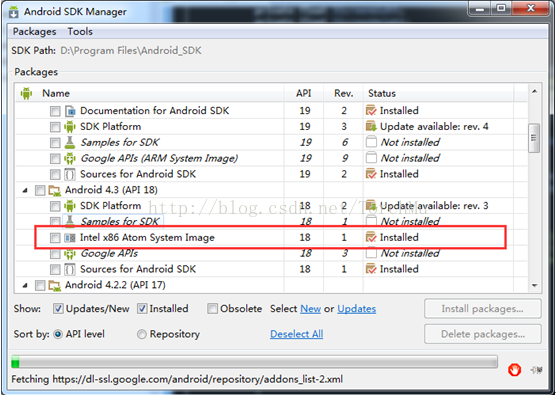
Task: Check the SDK Platform API 19 checkbox
Action: (x=55, y=127)
